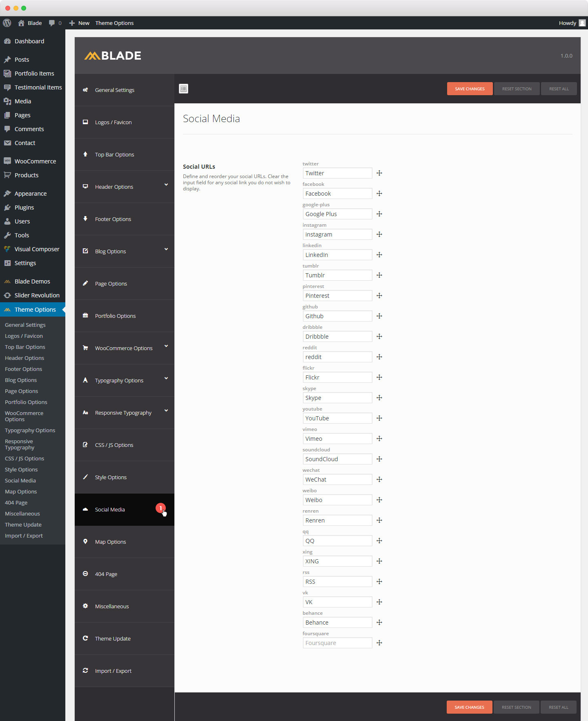Viewport: 588px width, 721px height.
Task: Click the drag handle beside Foursquare field
Action: [379, 643]
